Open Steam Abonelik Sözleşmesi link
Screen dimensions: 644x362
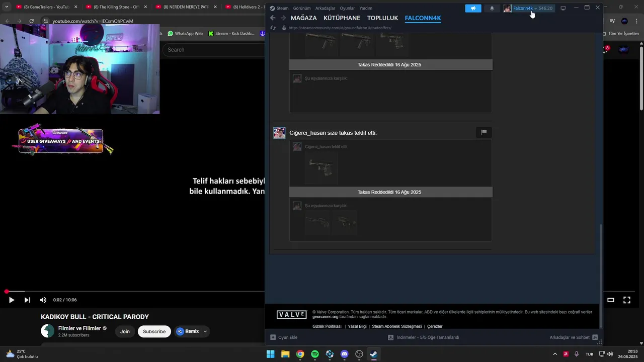pyautogui.click(x=396, y=326)
